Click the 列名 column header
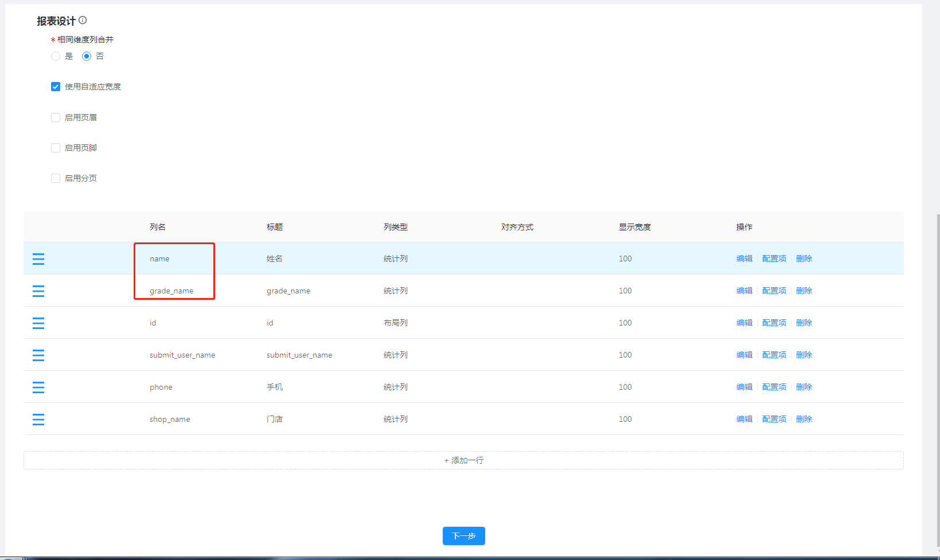940x560 pixels. [158, 227]
